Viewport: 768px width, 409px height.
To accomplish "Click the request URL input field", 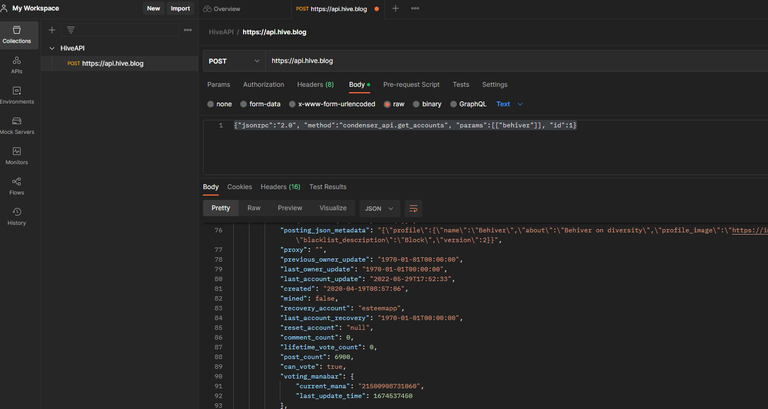I will [517, 61].
